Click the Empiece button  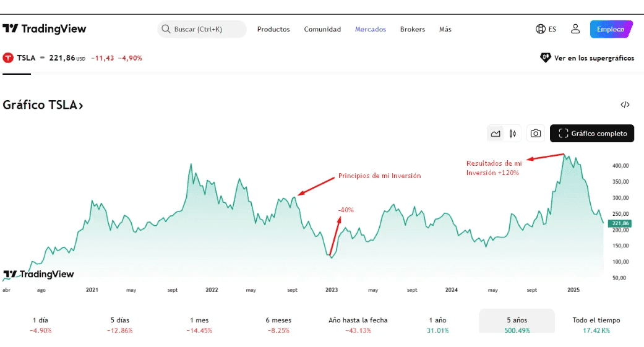tap(611, 29)
